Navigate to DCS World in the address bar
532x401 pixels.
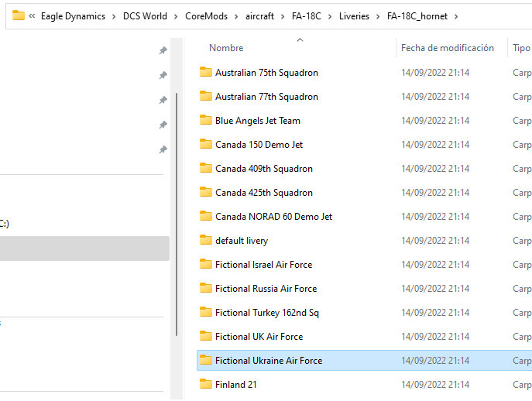click(x=145, y=16)
